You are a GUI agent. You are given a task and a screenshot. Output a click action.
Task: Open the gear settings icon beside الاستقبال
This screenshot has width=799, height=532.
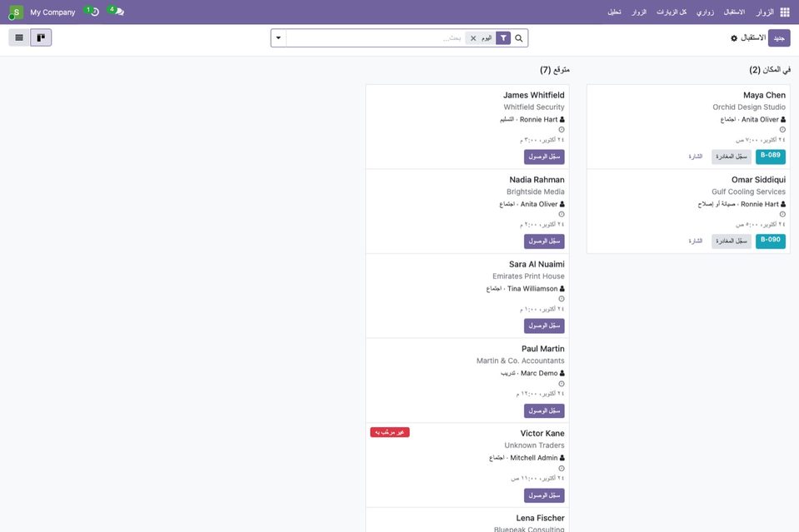(x=734, y=38)
